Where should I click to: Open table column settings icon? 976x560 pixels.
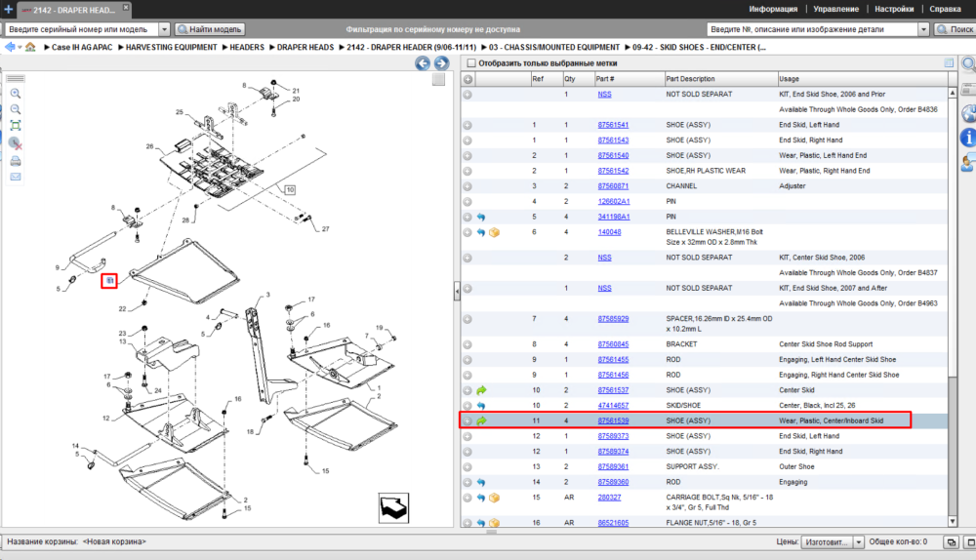949,62
